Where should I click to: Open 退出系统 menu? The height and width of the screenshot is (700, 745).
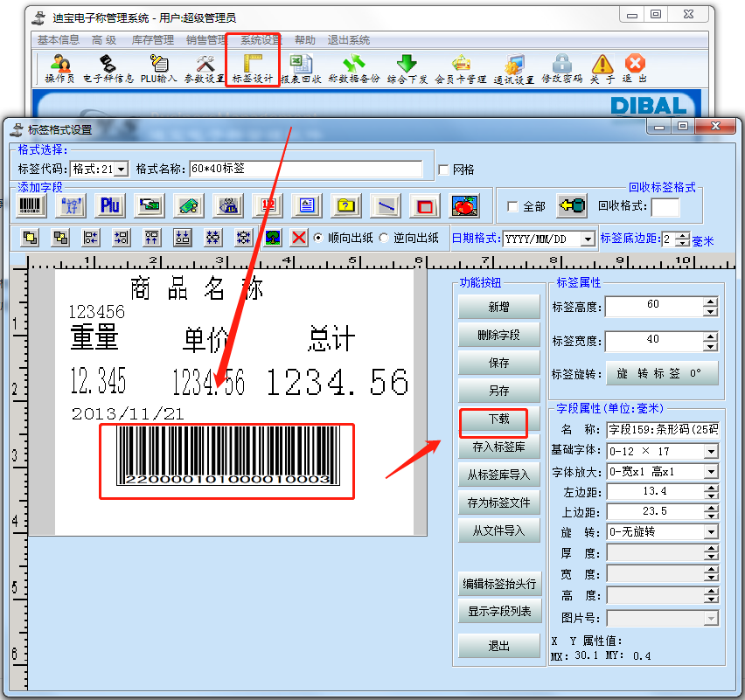click(x=349, y=40)
